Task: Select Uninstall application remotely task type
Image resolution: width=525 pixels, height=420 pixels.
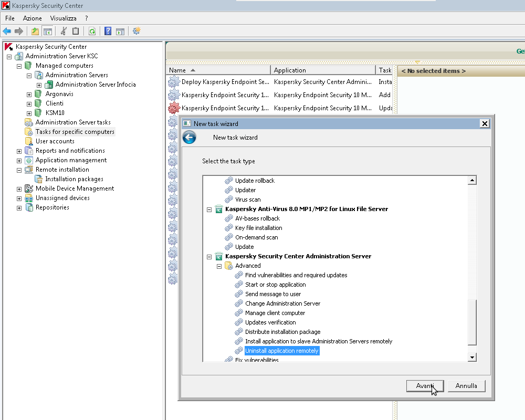Action: (282, 351)
